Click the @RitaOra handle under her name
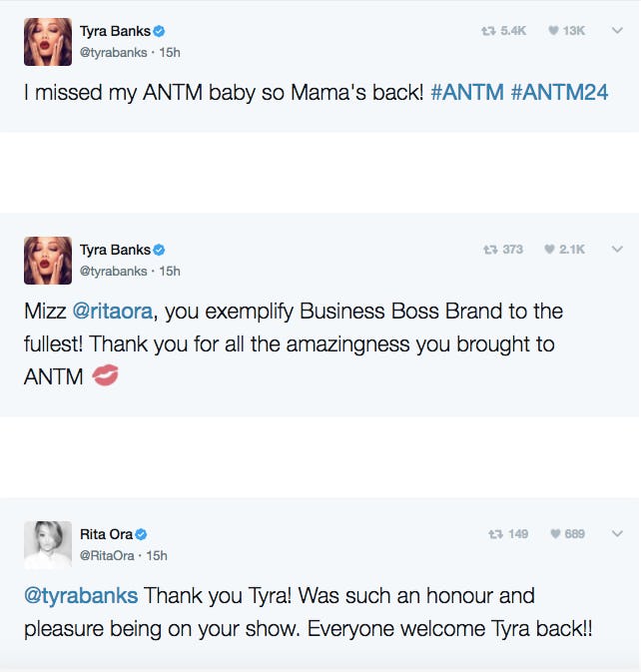The height and width of the screenshot is (672, 641). (106, 555)
